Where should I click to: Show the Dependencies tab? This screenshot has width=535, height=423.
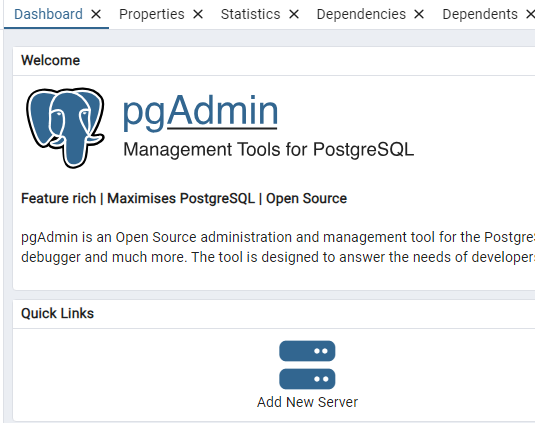[x=361, y=14]
